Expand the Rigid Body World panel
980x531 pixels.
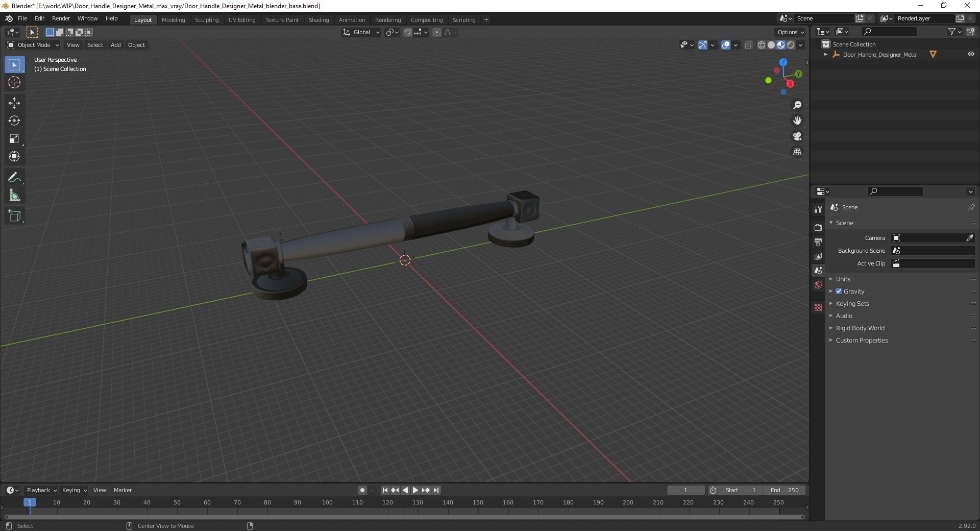coord(860,328)
